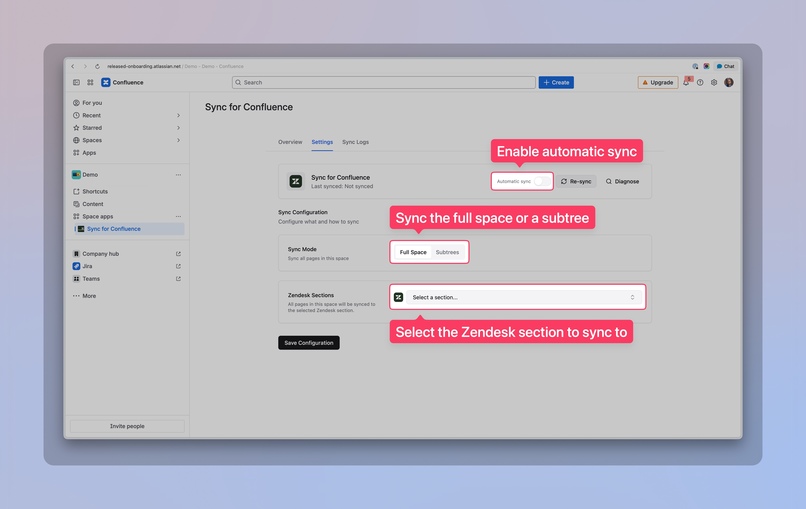Image resolution: width=806 pixels, height=509 pixels.
Task: Click Invite people button
Action: [127, 426]
